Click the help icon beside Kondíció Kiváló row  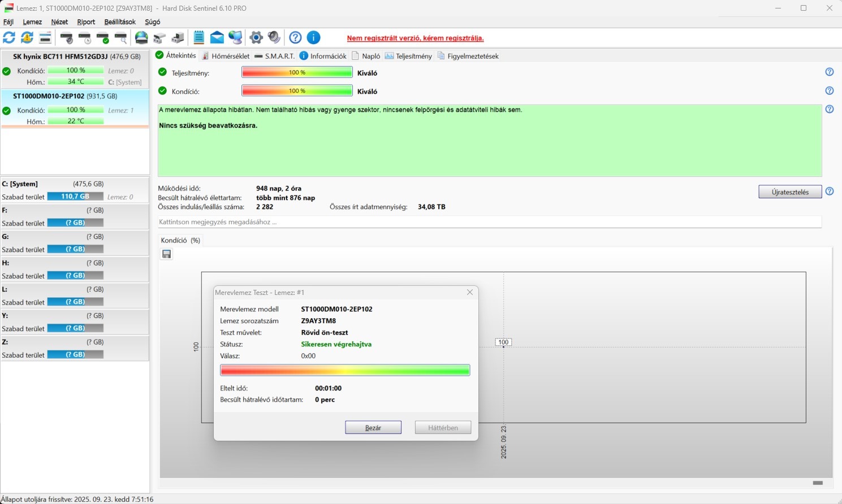coord(829,90)
